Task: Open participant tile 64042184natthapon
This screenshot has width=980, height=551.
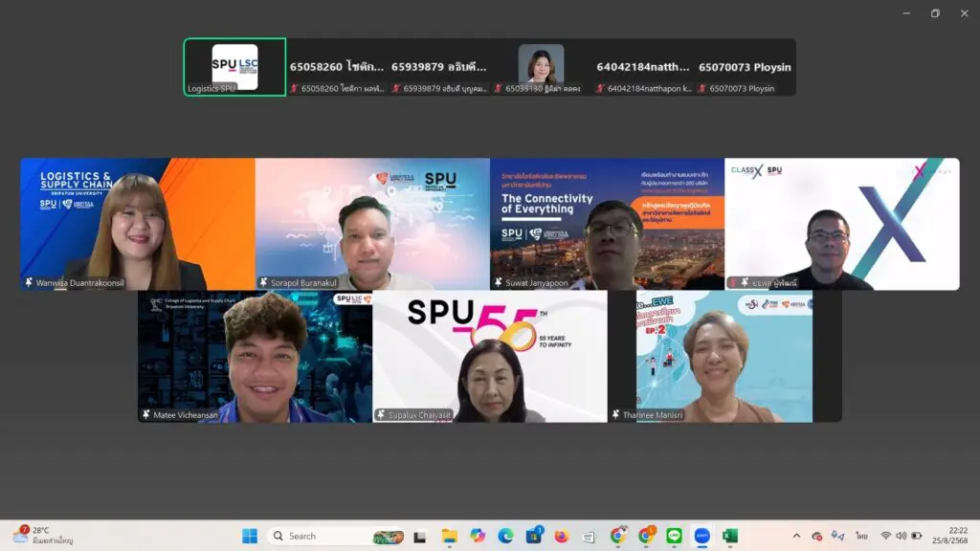Action: (x=642, y=67)
